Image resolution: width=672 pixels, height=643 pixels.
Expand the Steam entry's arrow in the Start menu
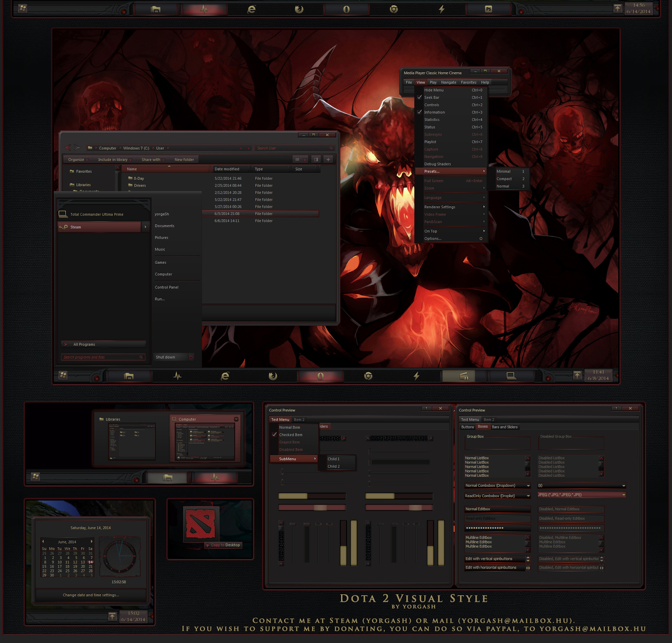click(x=146, y=227)
